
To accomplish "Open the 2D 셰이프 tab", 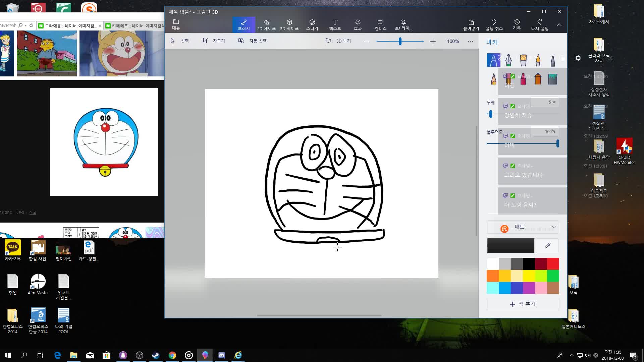I will tap(267, 25).
